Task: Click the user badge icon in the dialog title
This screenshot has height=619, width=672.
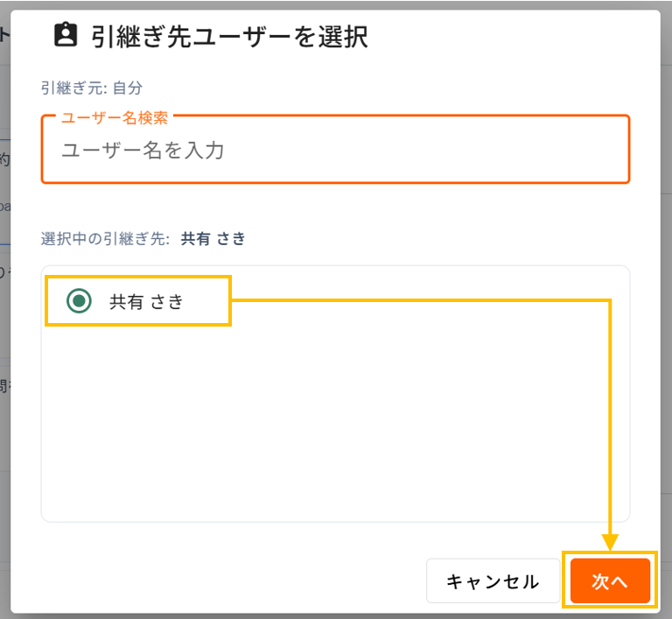Action: point(66,34)
